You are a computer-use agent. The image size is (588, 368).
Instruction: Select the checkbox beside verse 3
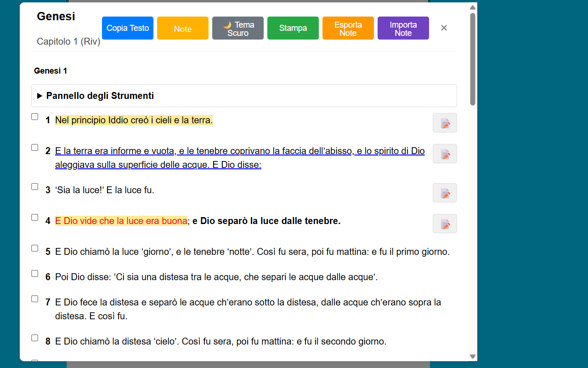pyautogui.click(x=34, y=186)
